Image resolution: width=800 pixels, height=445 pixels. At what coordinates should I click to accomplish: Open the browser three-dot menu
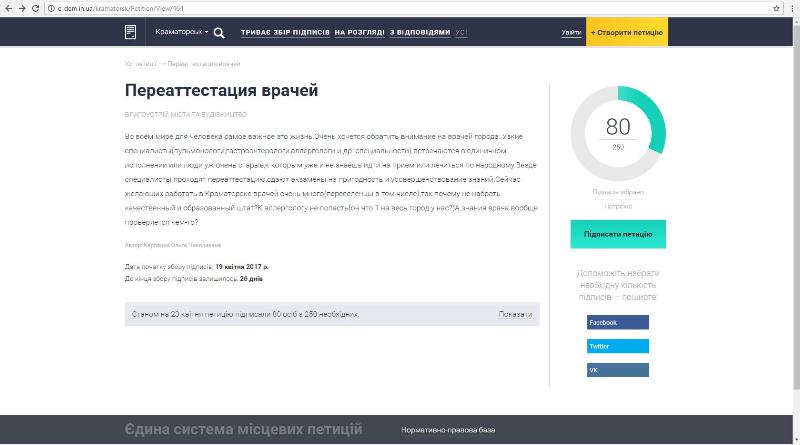point(792,8)
